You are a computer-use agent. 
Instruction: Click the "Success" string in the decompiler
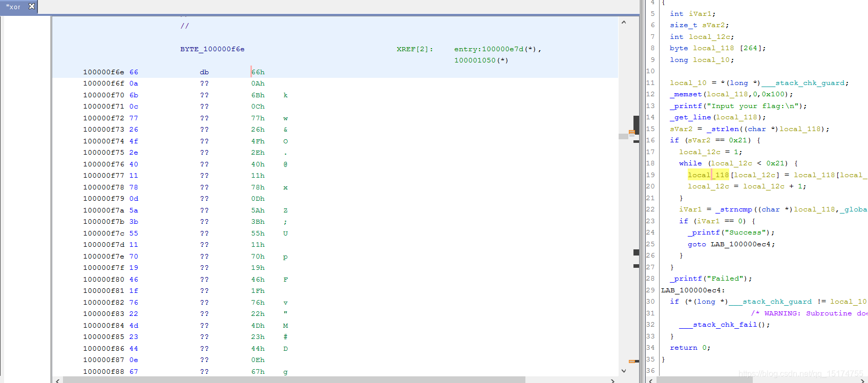(x=745, y=232)
